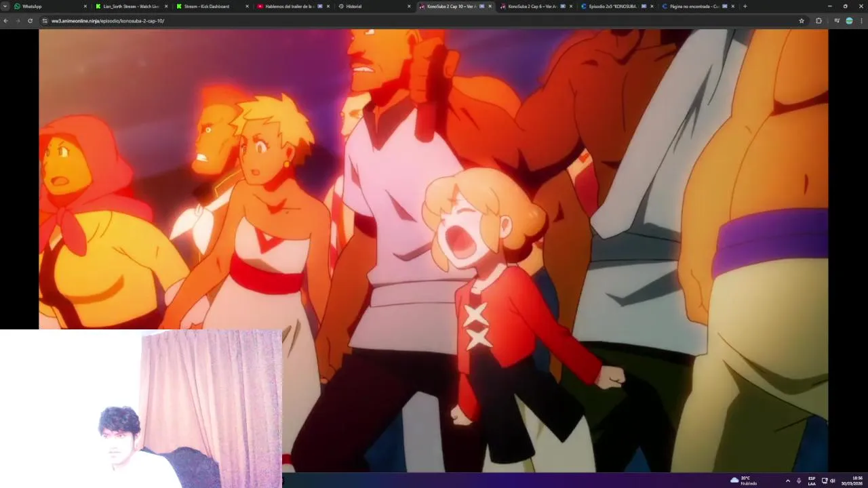This screenshot has height=488, width=868.
Task: Open a new browser tab
Action: click(745, 6)
